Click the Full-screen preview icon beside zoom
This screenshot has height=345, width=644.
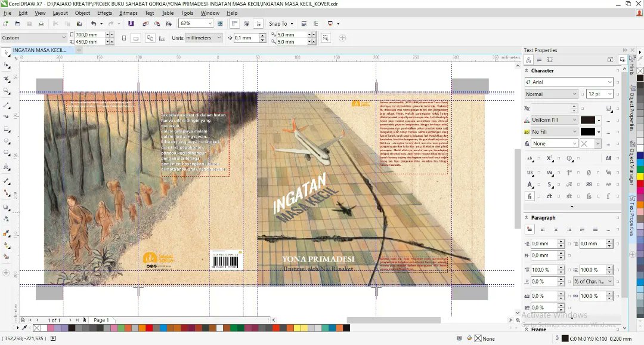coord(220,24)
